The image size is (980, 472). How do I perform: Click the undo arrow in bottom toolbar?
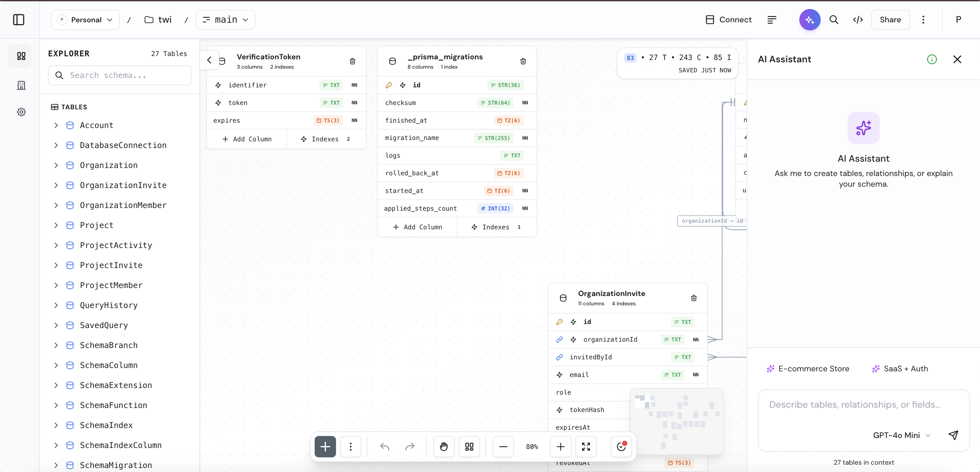[x=384, y=447]
